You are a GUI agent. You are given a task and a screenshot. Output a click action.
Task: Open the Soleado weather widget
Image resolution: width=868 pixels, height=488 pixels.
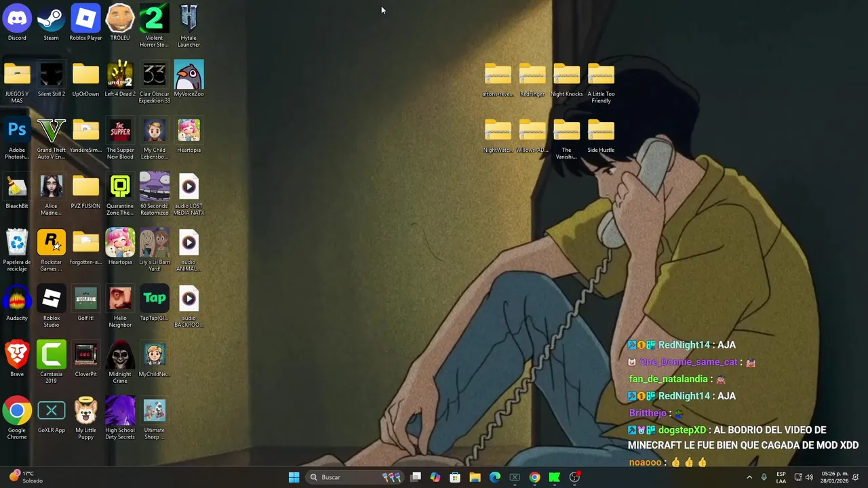click(24, 477)
